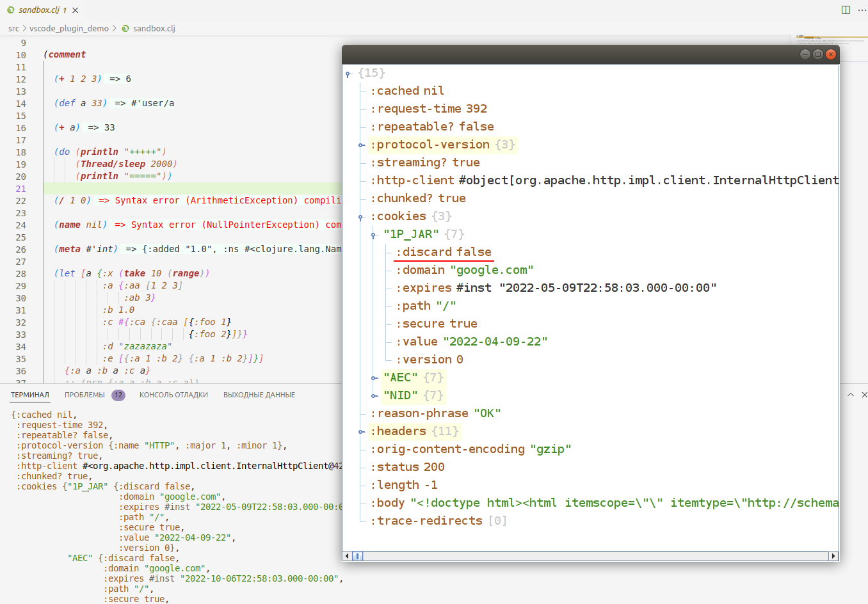Collapse the root {15} tree node
Viewport: 868px width, 604px height.
tap(348, 74)
